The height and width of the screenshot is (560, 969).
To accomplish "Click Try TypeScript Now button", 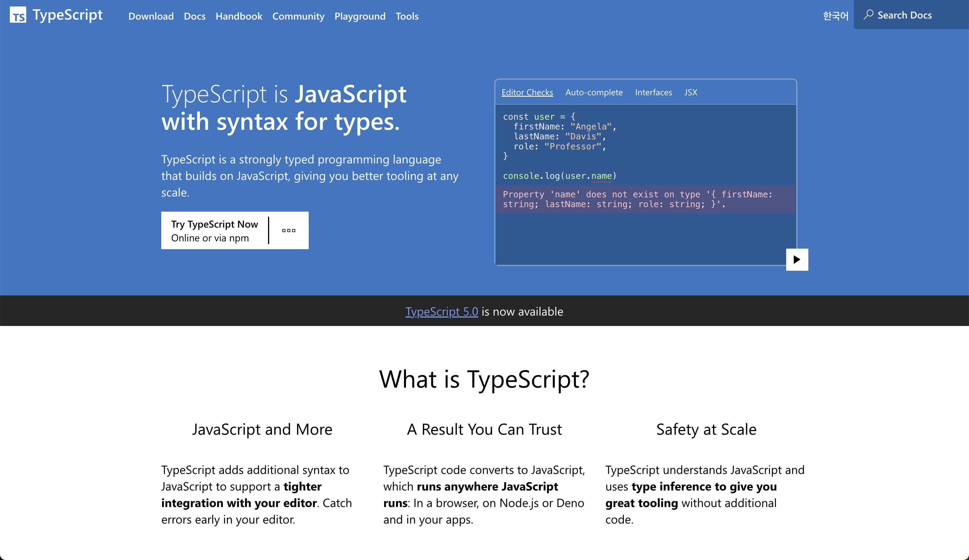I will [x=214, y=231].
